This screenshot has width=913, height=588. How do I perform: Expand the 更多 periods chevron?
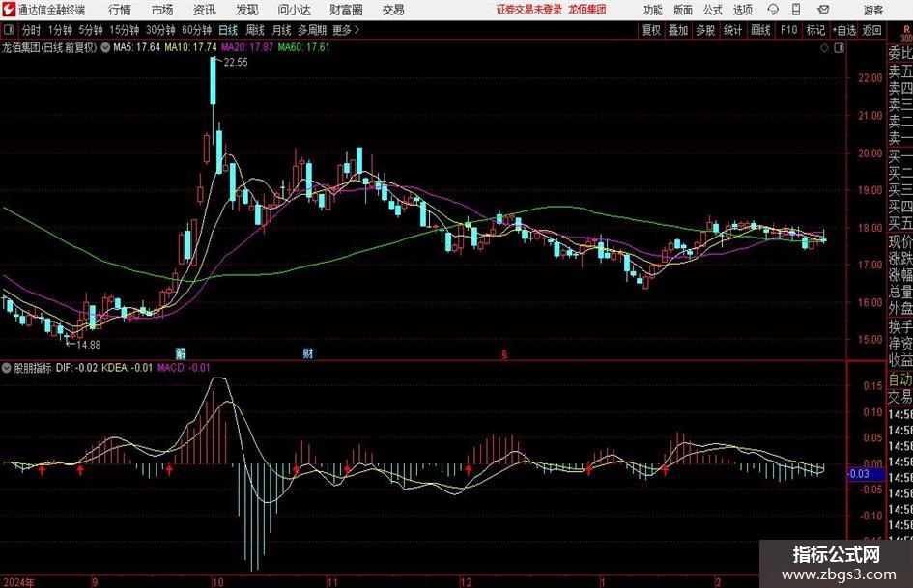(347, 30)
